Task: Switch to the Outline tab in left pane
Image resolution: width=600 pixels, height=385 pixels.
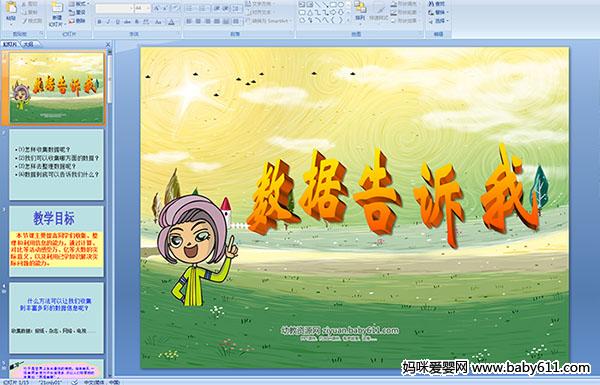Action: [28, 44]
